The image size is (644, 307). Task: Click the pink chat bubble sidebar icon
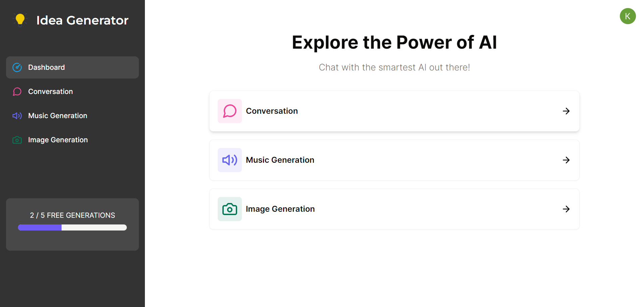[17, 92]
